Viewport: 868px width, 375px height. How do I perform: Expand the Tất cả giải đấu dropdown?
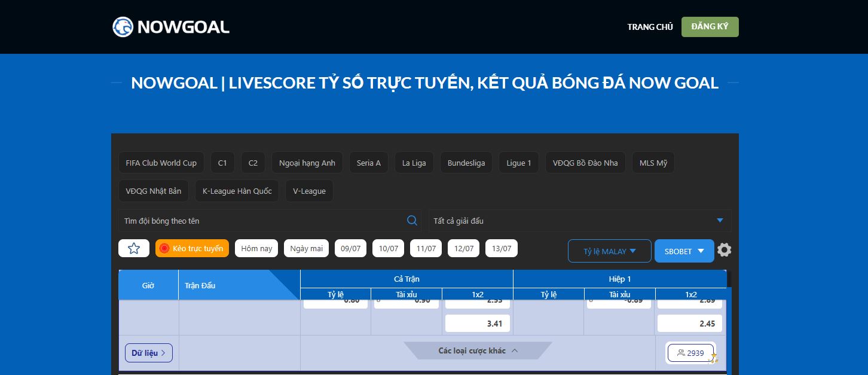(x=579, y=221)
